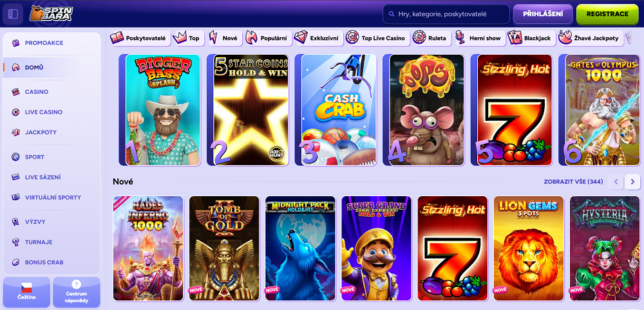The image size is (644, 310).
Task: Open the Cash Crab game thumbnail
Action: (339, 110)
